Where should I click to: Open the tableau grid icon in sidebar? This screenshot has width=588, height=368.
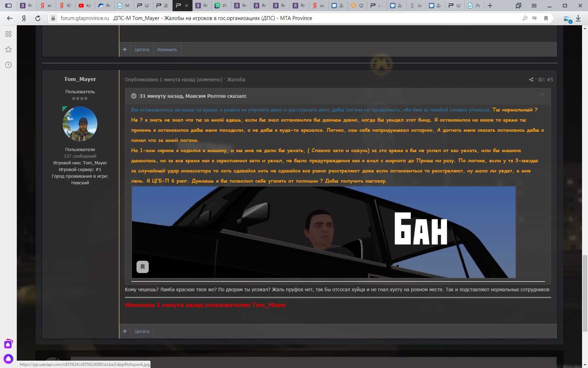click(x=8, y=34)
